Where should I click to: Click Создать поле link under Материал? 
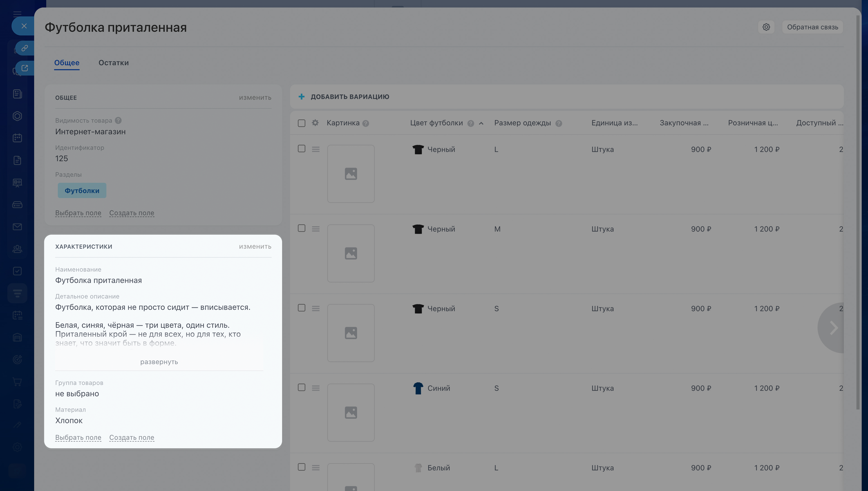132,437
